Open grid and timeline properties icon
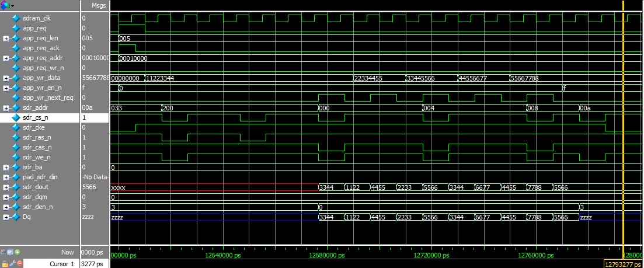Viewport: 644px width, 268px height. (11, 252)
